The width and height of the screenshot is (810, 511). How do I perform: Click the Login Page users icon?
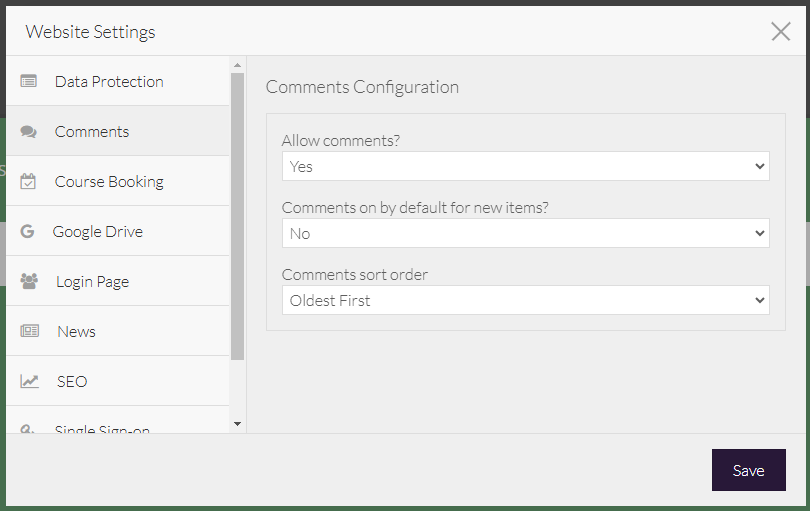[x=29, y=281]
